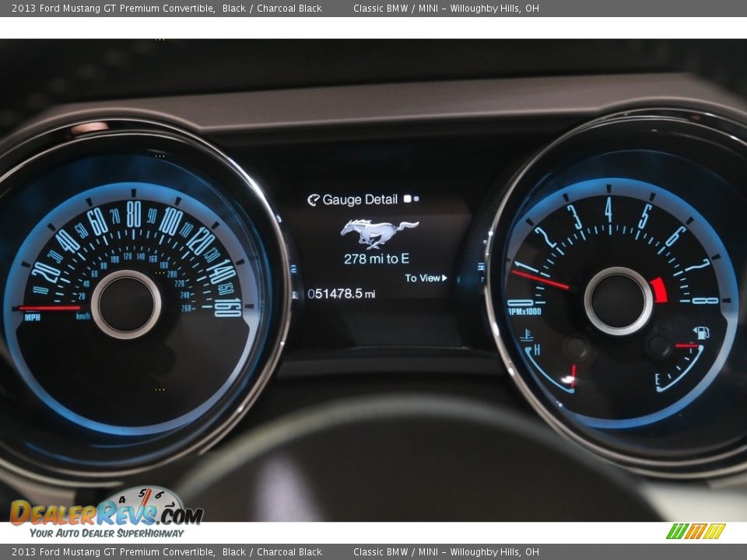Screen dimensions: 747x560
Task: Click the red zone marker on tachometer
Action: click(x=658, y=290)
